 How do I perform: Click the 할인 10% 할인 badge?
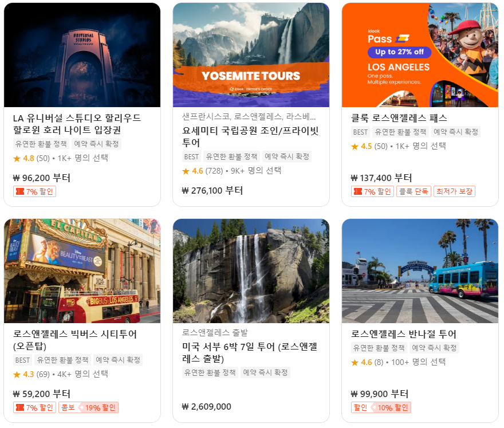pos(381,407)
